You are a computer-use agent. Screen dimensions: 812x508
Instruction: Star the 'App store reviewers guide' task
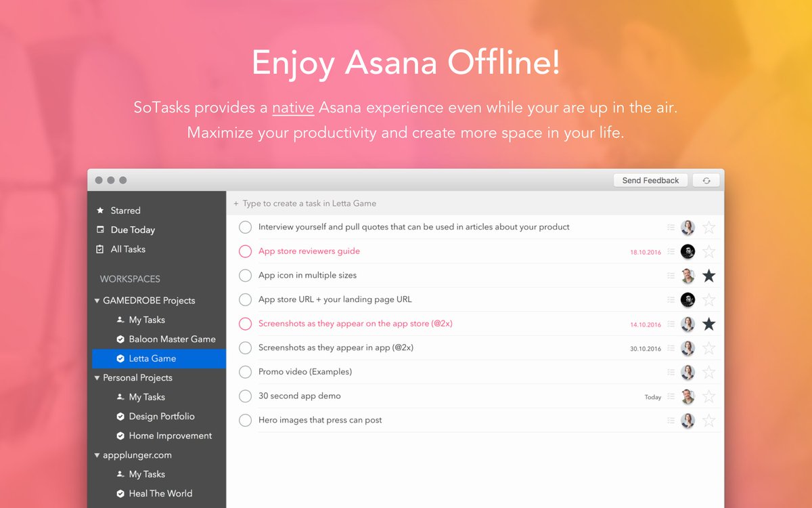point(708,251)
